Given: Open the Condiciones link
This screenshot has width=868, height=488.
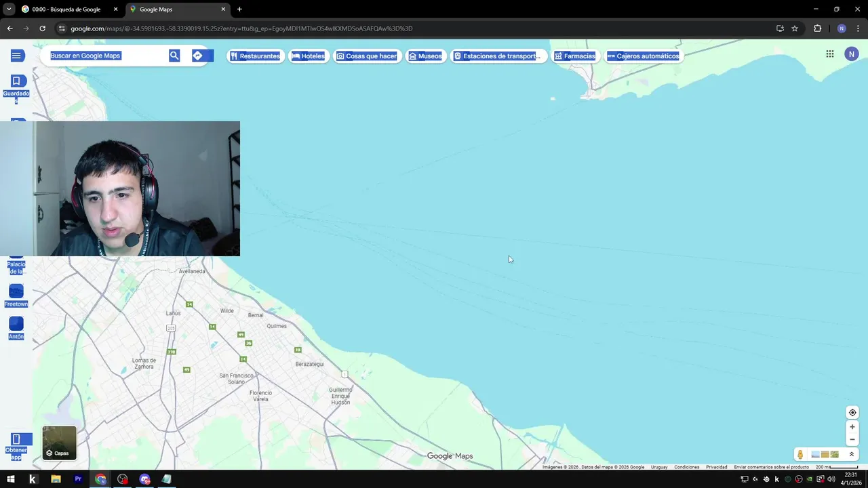Looking at the screenshot, I should tap(687, 467).
